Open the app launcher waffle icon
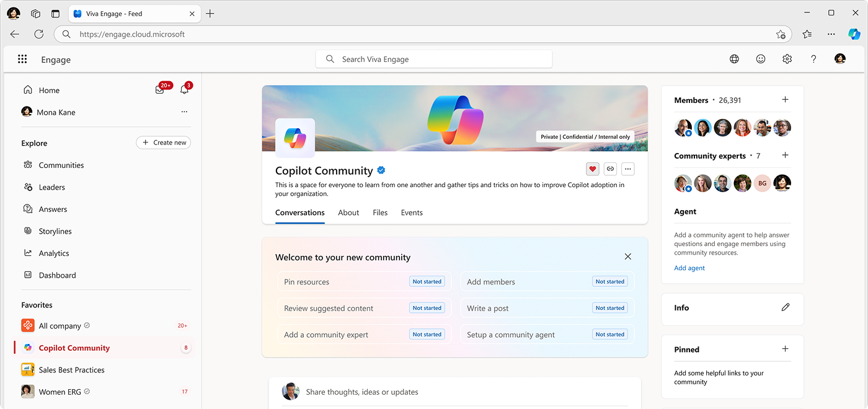 coord(22,59)
